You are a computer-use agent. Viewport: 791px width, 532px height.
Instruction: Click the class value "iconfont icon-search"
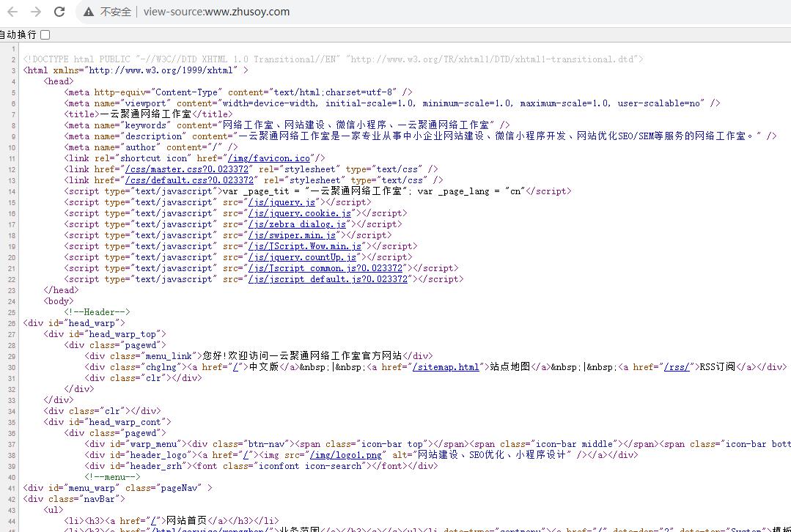(310, 466)
